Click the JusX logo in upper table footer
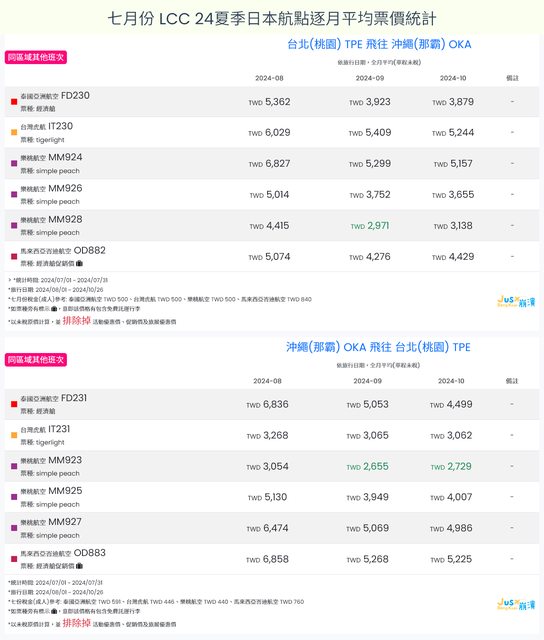This screenshot has width=544, height=640. click(x=516, y=301)
